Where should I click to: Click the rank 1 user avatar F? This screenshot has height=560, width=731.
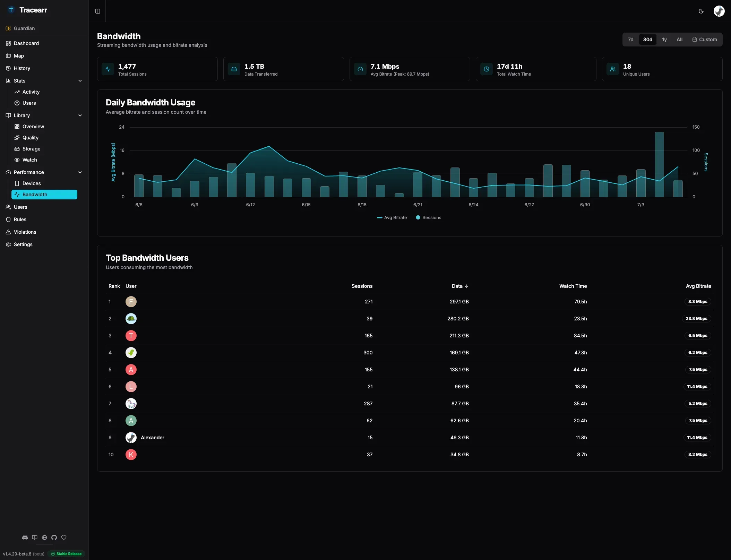pyautogui.click(x=131, y=302)
